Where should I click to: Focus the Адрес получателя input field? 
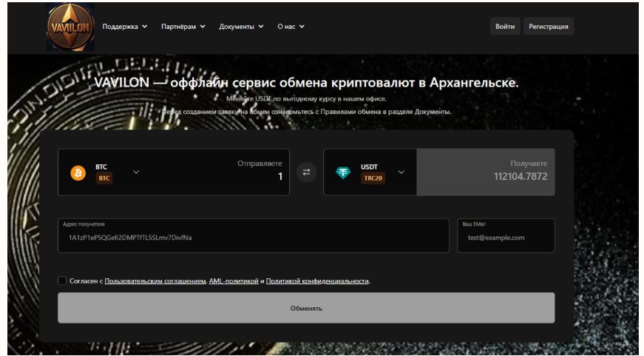point(254,235)
